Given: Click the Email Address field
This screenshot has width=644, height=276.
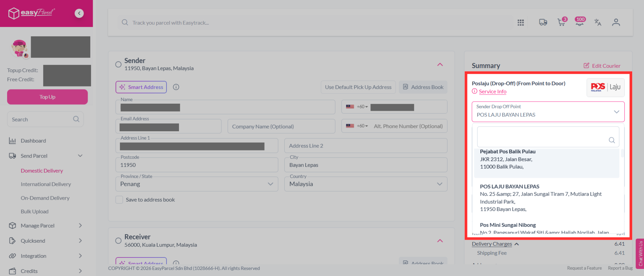Looking at the screenshot, I should coord(168,126).
